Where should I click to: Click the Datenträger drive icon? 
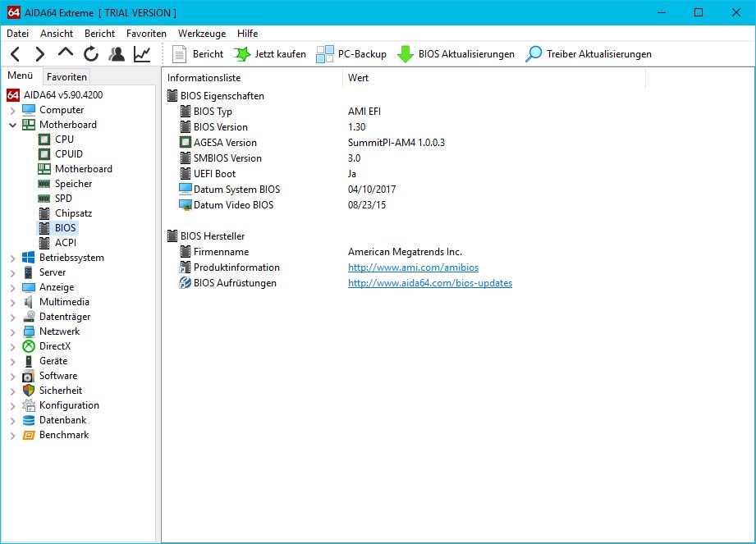29,317
